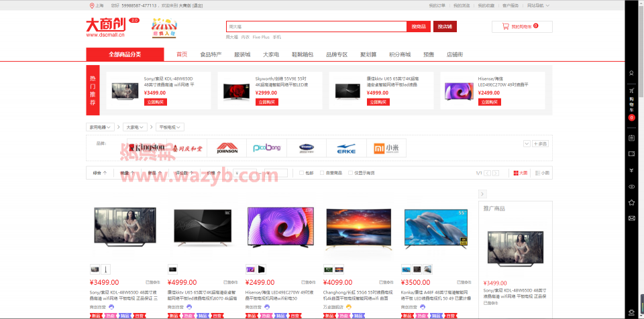
Task: Tick the 包邮 free shipping checkbox
Action: pos(301,173)
